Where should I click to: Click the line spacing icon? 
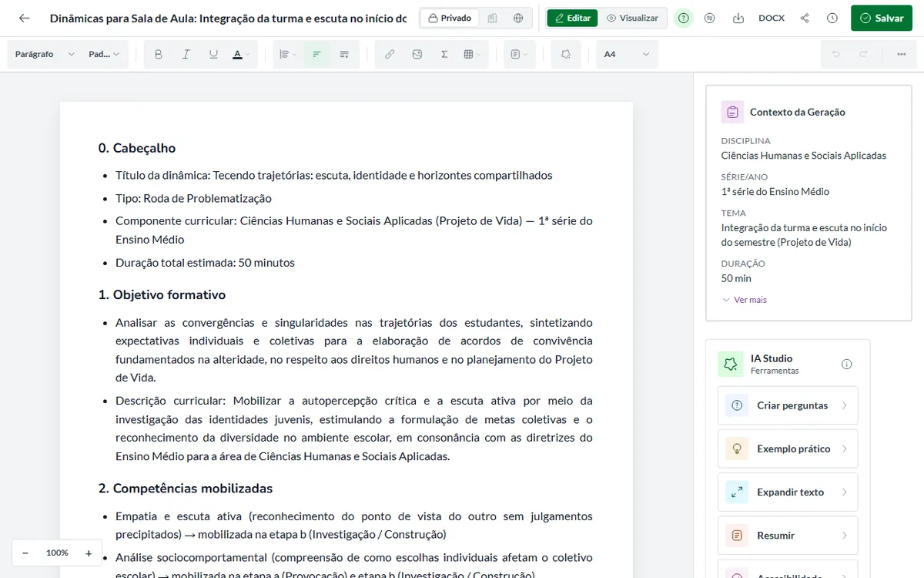(343, 55)
